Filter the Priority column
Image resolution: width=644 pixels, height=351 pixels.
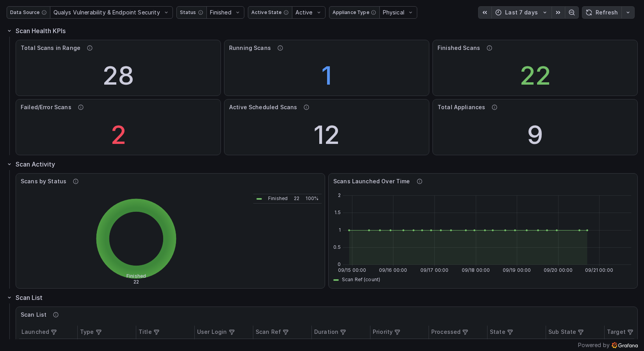click(x=397, y=332)
